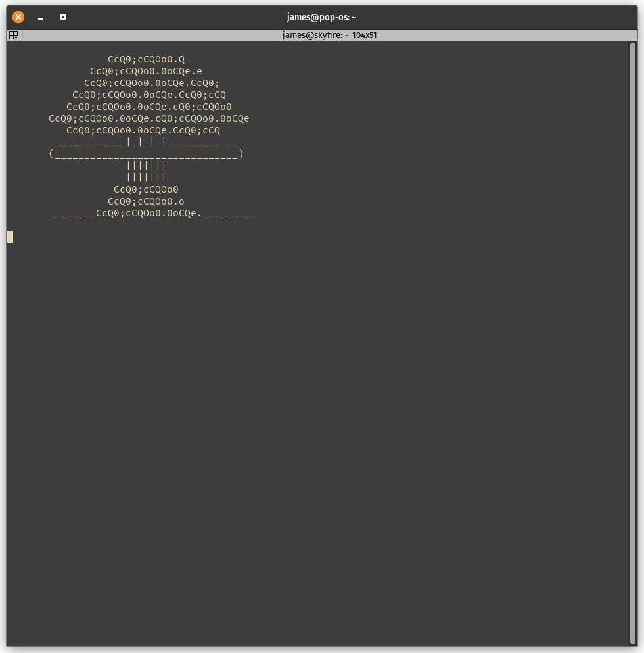The image size is (644, 653).
Task: Click the blinking terminal cursor block
Action: pos(10,236)
